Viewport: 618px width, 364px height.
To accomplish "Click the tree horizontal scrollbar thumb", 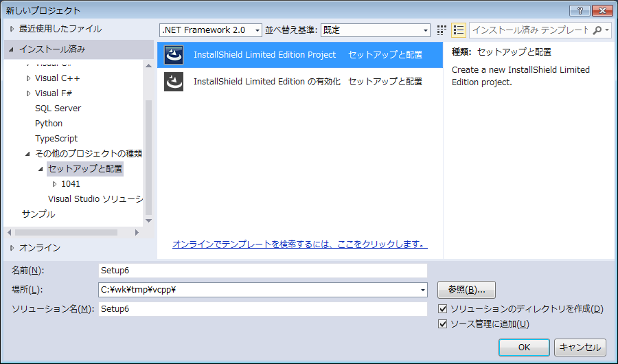I will [66, 233].
